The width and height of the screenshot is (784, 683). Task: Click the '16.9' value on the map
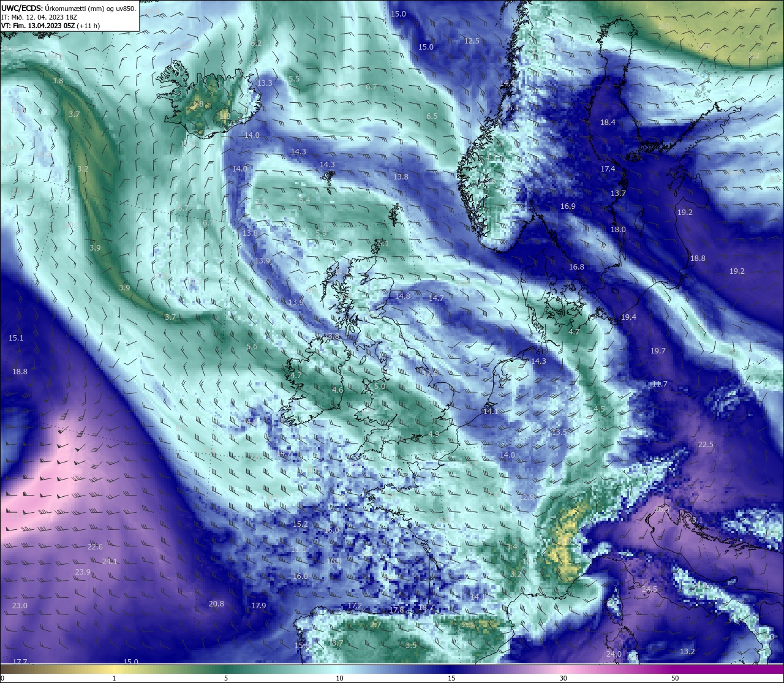point(568,206)
